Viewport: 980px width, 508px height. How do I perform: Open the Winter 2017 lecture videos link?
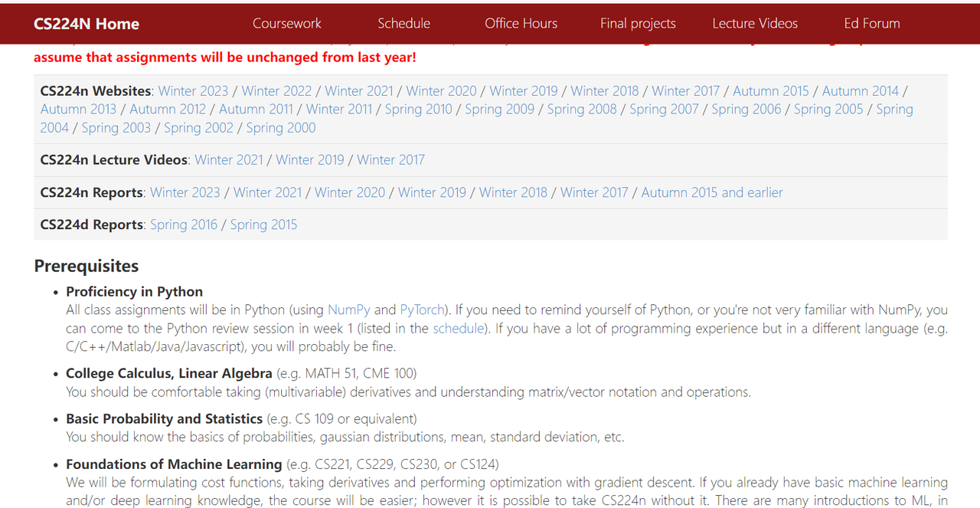390,160
